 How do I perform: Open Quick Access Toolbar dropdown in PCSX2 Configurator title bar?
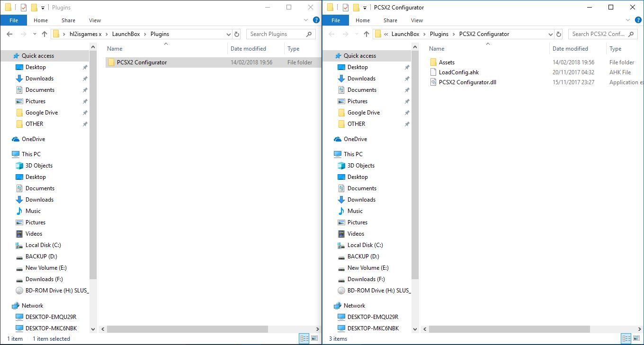(x=365, y=8)
